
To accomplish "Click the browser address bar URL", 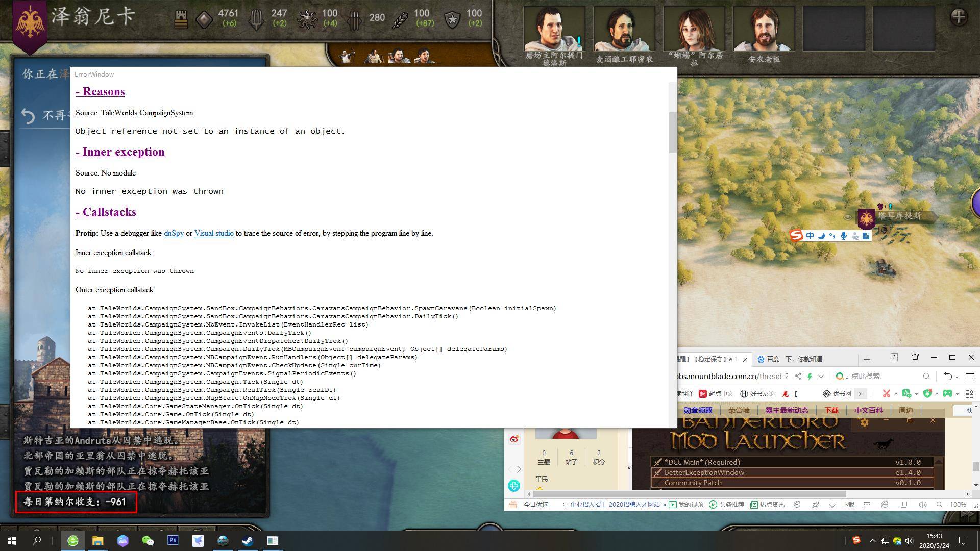I will 733,376.
